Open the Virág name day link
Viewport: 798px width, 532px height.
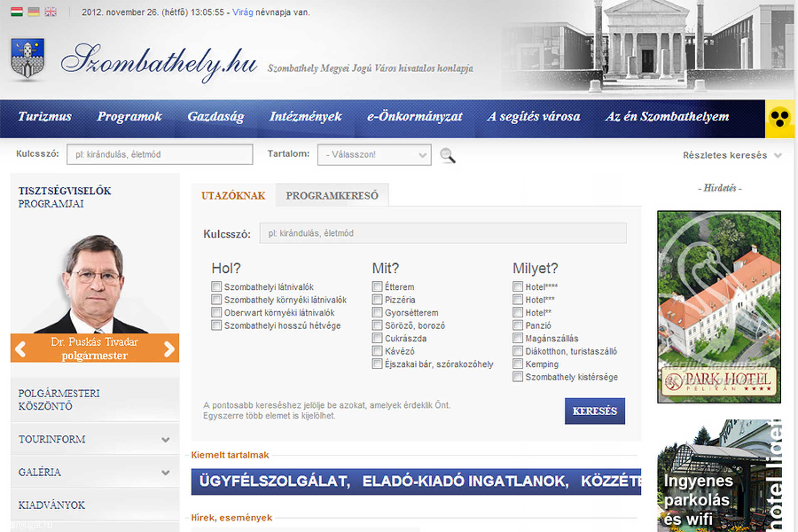(243, 12)
